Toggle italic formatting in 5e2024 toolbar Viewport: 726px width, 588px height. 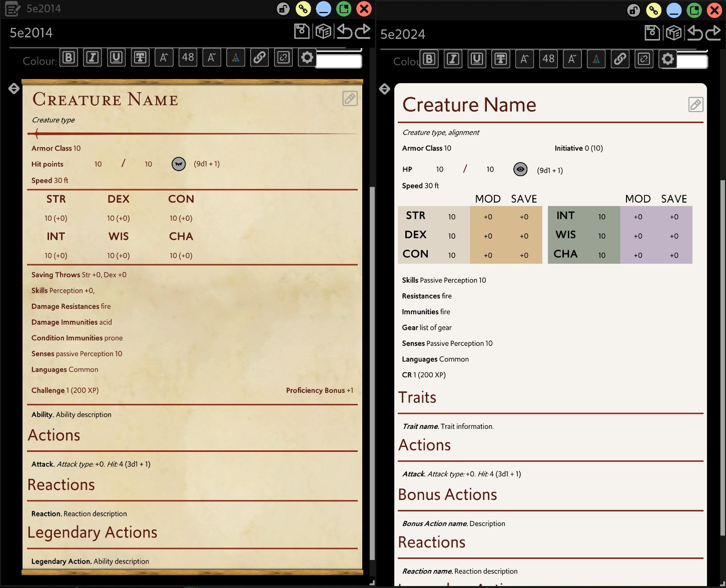coord(453,59)
